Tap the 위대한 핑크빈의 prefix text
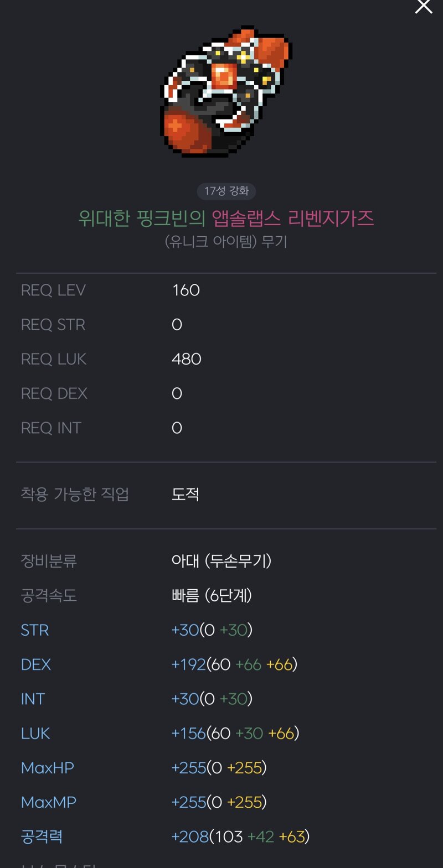 coord(142,218)
